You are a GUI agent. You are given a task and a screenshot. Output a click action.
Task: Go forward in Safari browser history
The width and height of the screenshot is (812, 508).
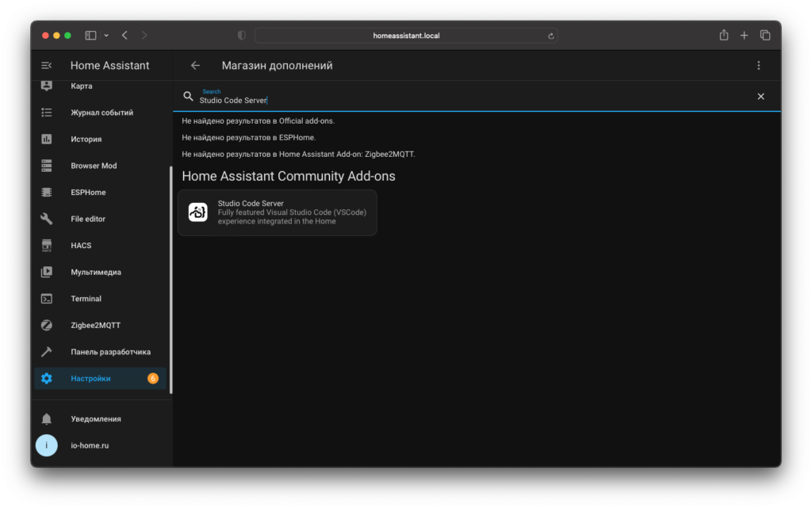(x=144, y=35)
